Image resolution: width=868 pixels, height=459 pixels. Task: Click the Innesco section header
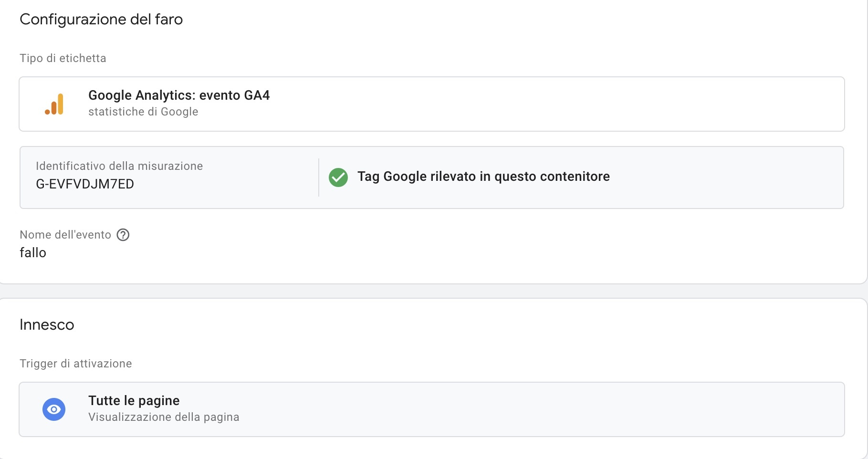47,324
